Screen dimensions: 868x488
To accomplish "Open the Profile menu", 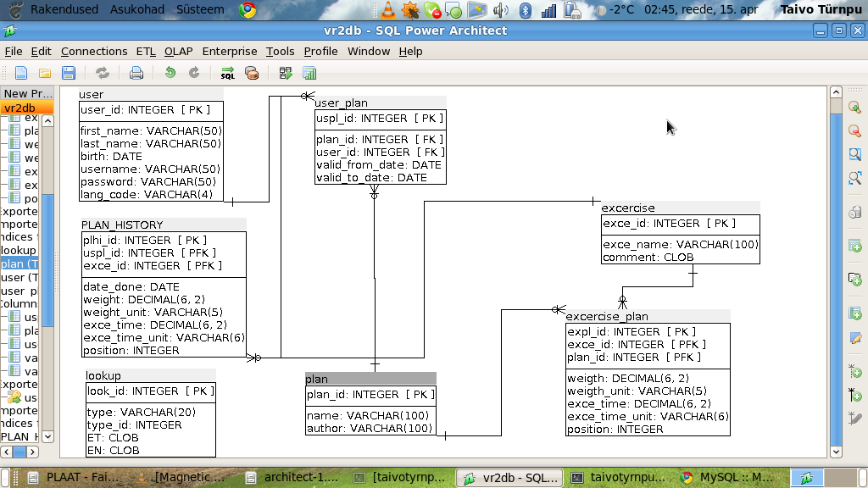I will tap(320, 52).
